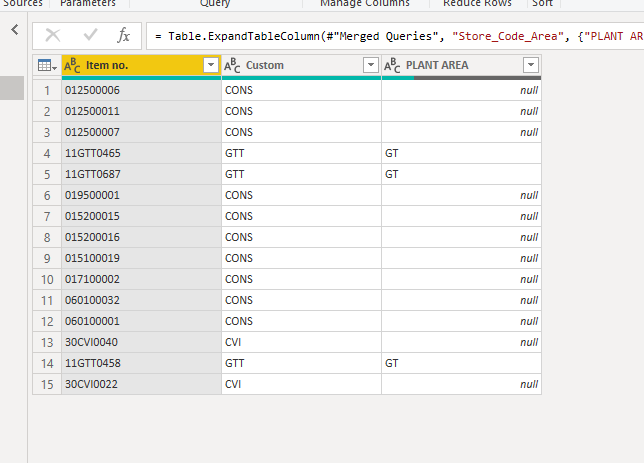This screenshot has width=644, height=463.
Task: Select the GTT cell in row 14
Action: click(x=301, y=363)
